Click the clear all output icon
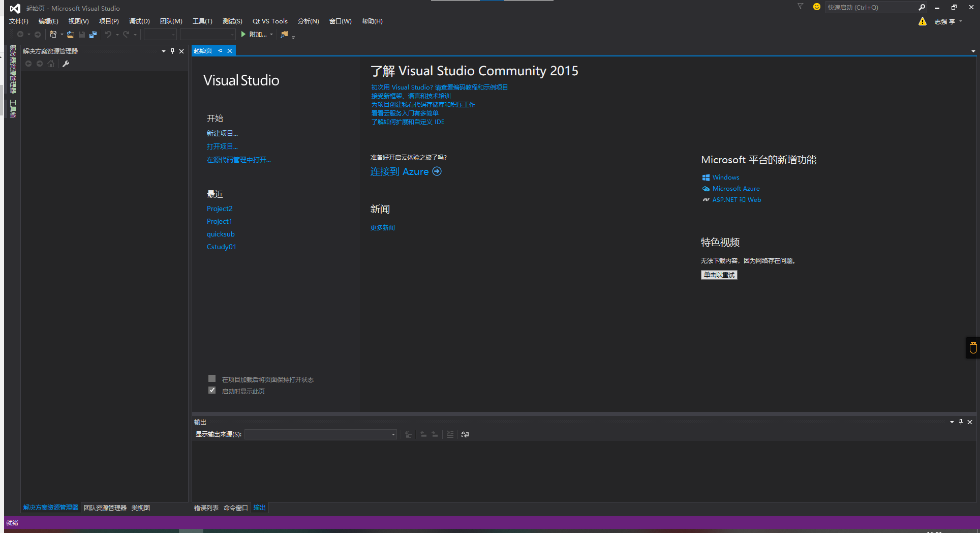This screenshot has height=533, width=980. [450, 434]
